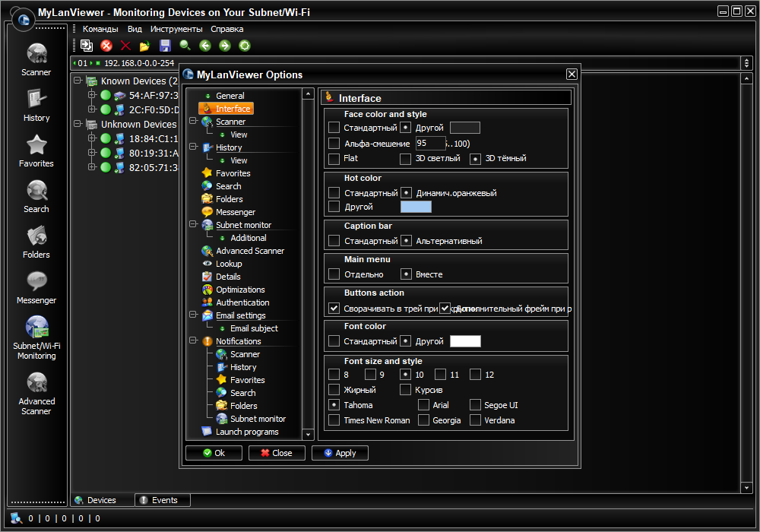Image resolution: width=760 pixels, height=532 pixels.
Task: Open History panel from left sidebar
Action: 36,105
